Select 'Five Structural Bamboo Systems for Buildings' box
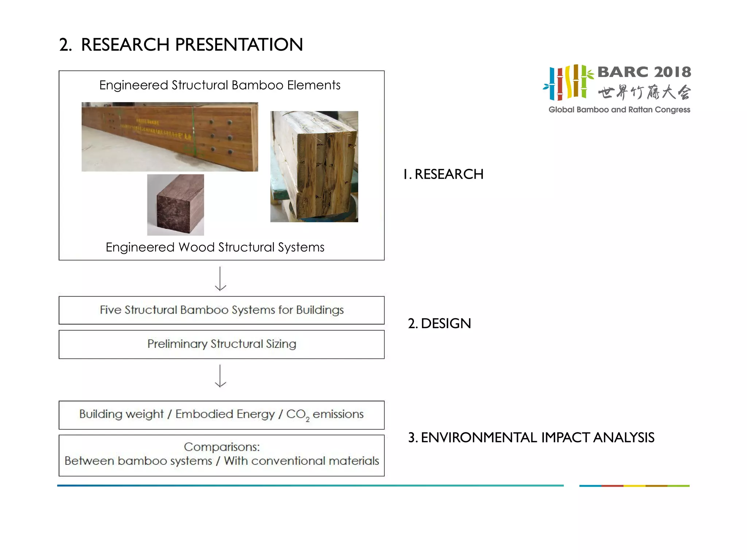The height and width of the screenshot is (560, 747). point(221,310)
